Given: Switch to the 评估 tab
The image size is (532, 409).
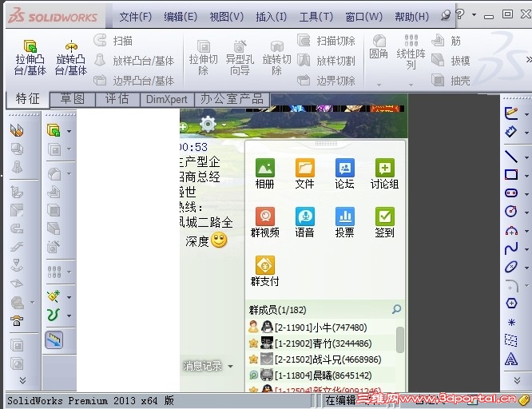Looking at the screenshot, I should tap(117, 99).
